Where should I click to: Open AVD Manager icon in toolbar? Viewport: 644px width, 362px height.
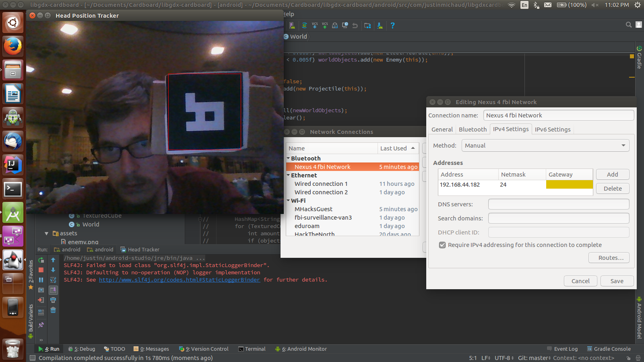292,25
